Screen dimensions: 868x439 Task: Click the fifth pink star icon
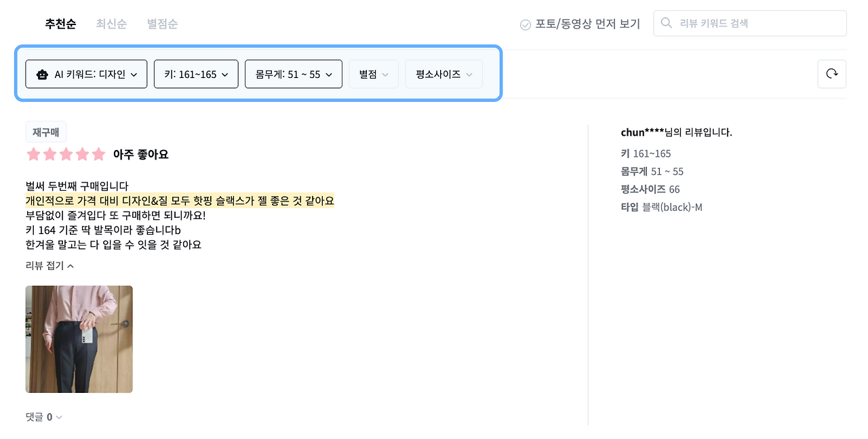(98, 154)
